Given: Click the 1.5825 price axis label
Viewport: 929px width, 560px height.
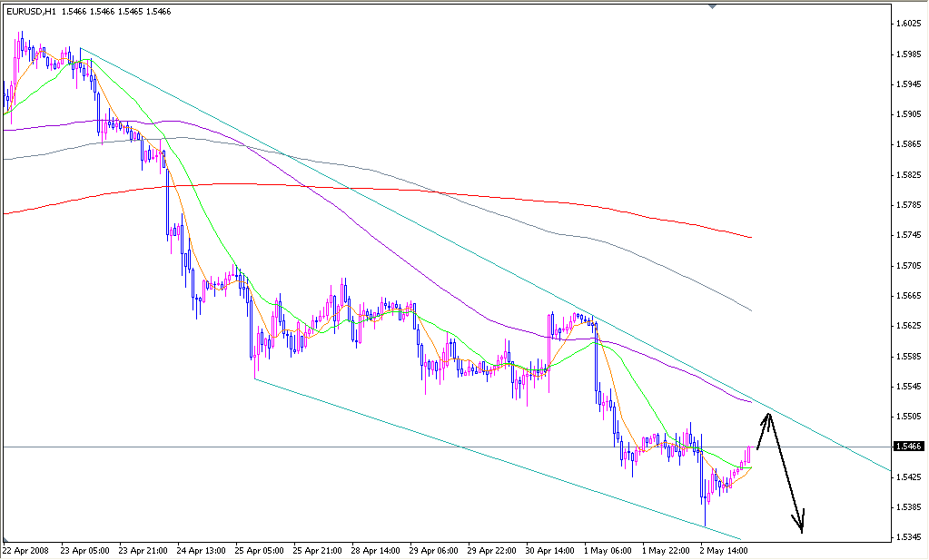Looking at the screenshot, I should point(909,175).
